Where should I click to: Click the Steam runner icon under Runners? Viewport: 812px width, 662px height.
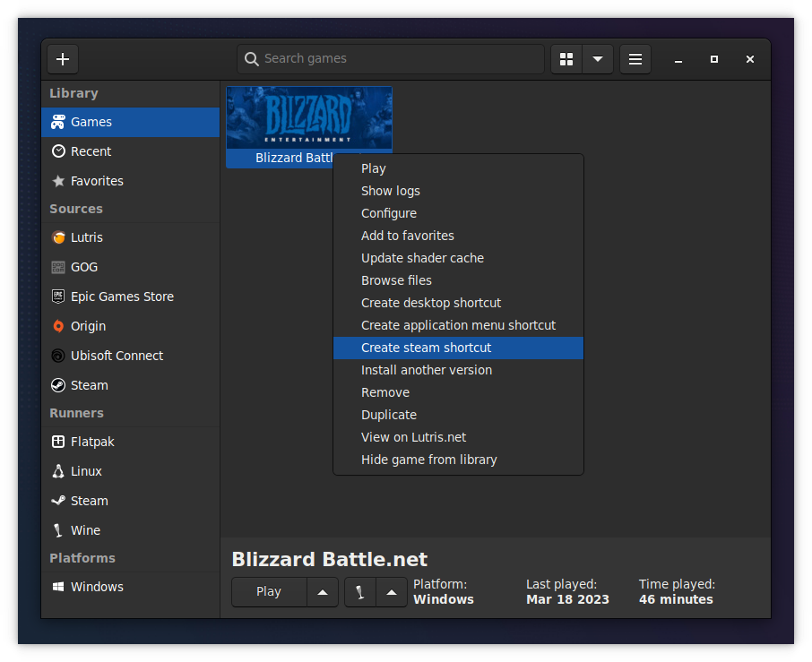58,501
